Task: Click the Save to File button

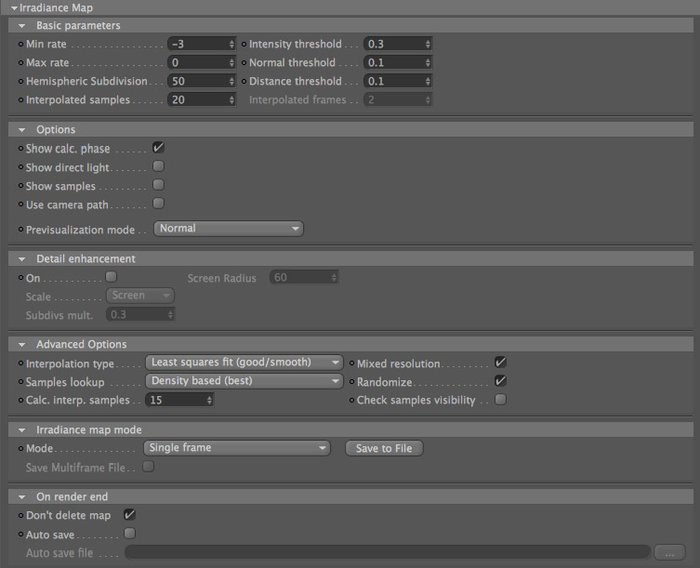Action: [384, 448]
